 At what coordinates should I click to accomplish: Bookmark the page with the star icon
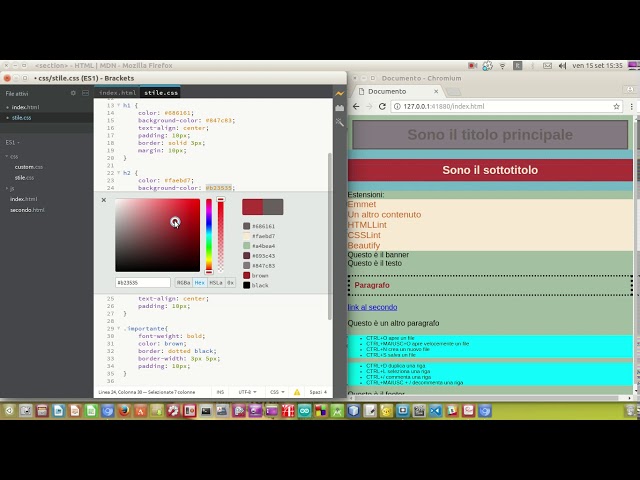pos(616,106)
